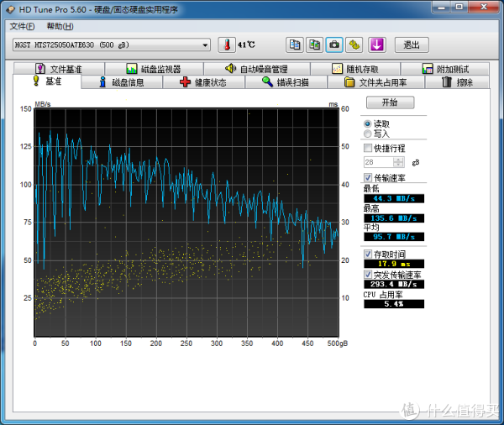Viewport: 504px width, 425px height.
Task: Click the CPU usage value 5.4%
Action: tap(394, 304)
